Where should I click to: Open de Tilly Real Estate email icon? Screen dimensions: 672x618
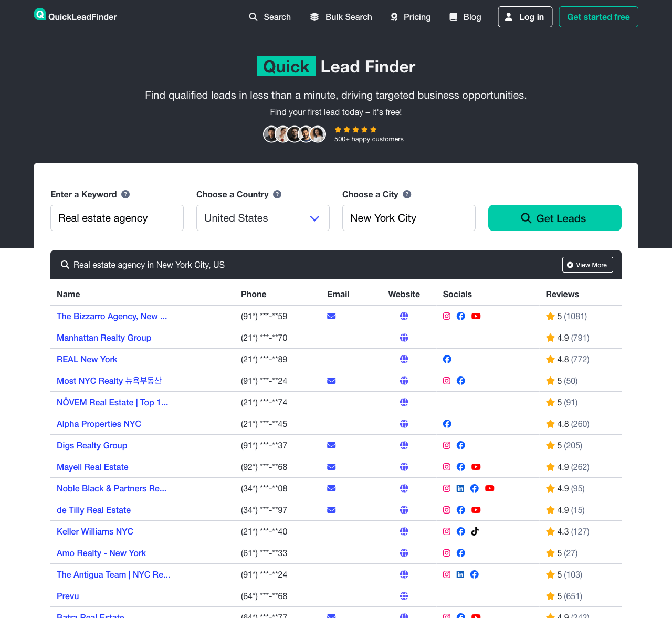click(331, 510)
